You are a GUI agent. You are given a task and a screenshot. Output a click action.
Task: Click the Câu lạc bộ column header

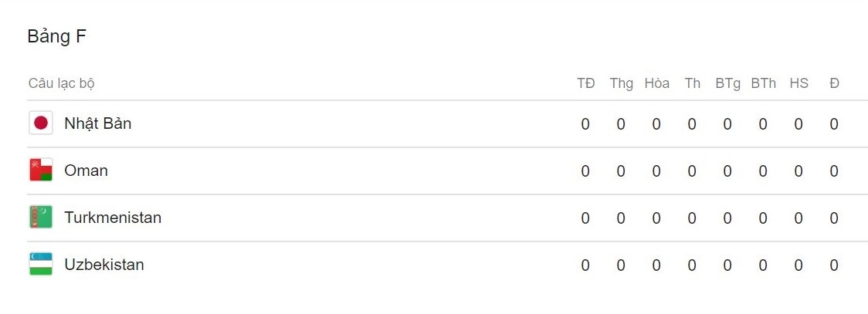tap(62, 83)
